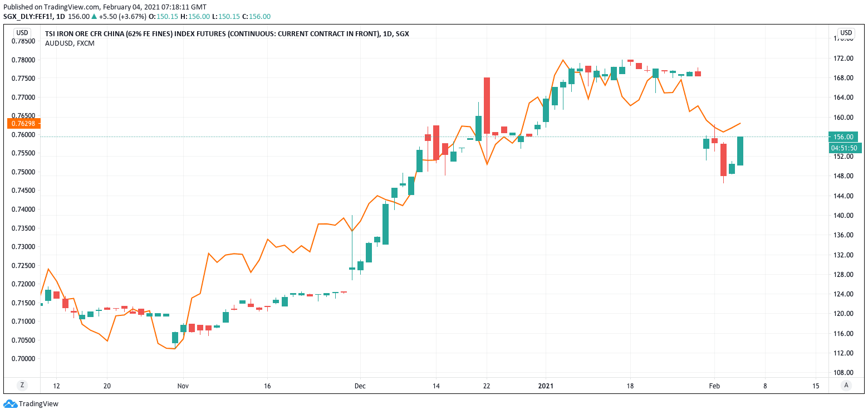This screenshot has height=414, width=868.
Task: Click the Feb label on the time axis
Action: pyautogui.click(x=714, y=386)
